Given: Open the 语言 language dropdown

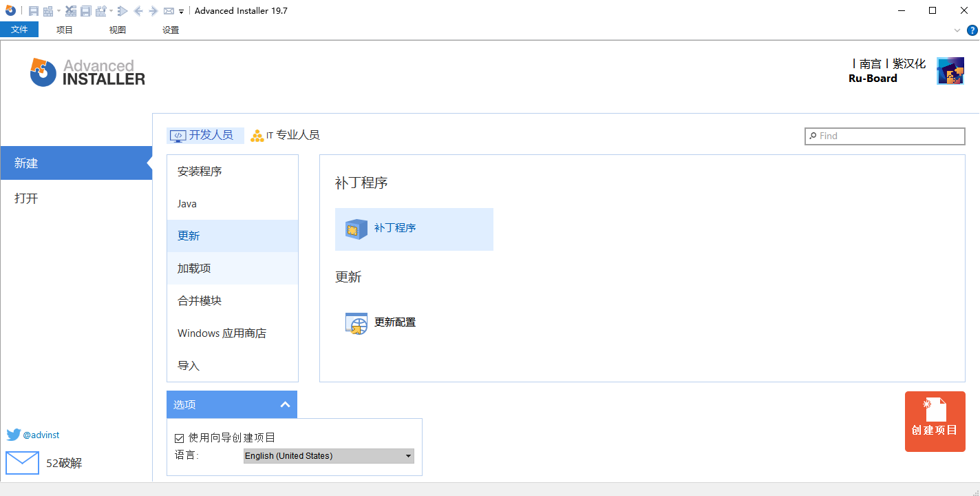Looking at the screenshot, I should [x=408, y=455].
